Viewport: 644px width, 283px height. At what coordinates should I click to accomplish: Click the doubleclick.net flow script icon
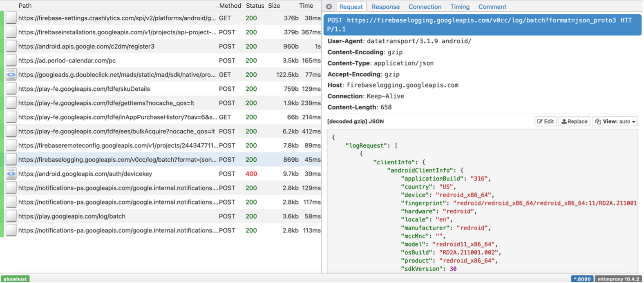click(x=11, y=75)
